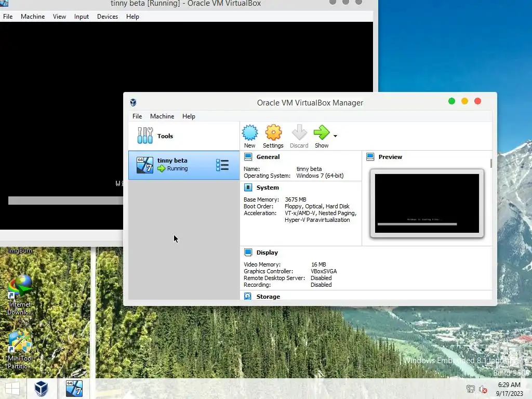This screenshot has height=399, width=532.
Task: Click the Preview section icon
Action: coord(370,157)
